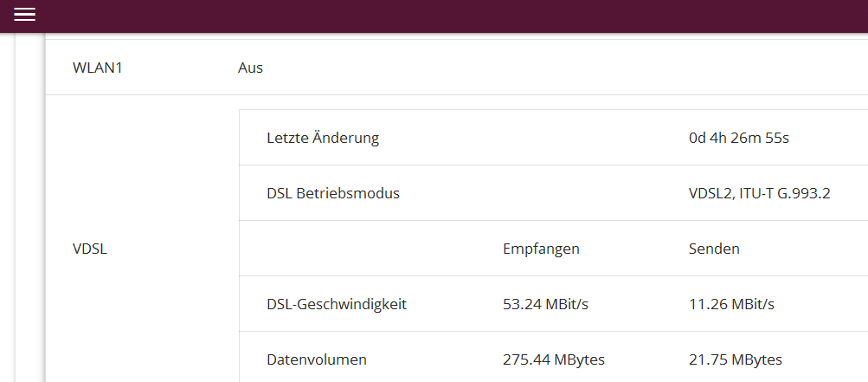This screenshot has width=868, height=382.
Task: Click the WLAN1 row label
Action: 98,68
